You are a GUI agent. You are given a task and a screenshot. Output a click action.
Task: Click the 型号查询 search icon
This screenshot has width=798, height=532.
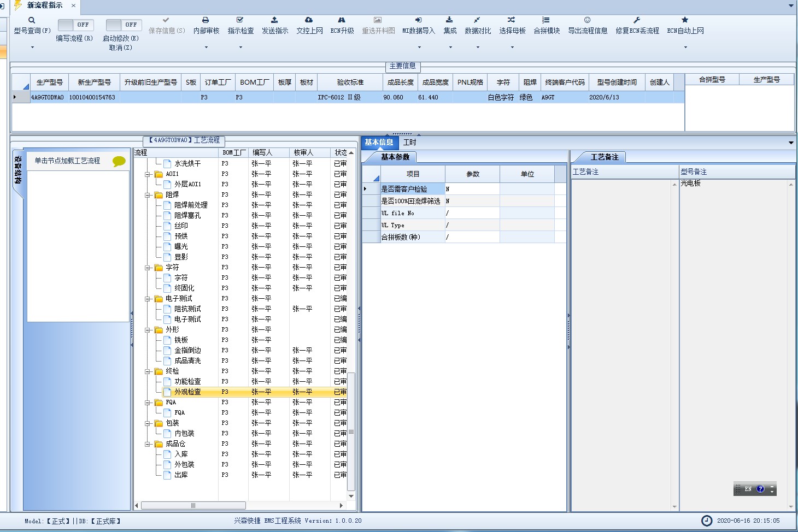pos(32,20)
